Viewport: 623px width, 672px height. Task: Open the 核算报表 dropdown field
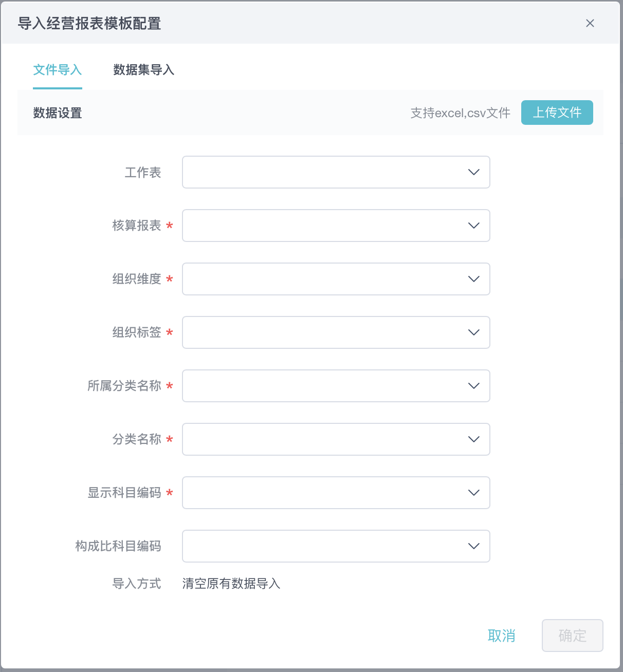[x=324, y=226]
